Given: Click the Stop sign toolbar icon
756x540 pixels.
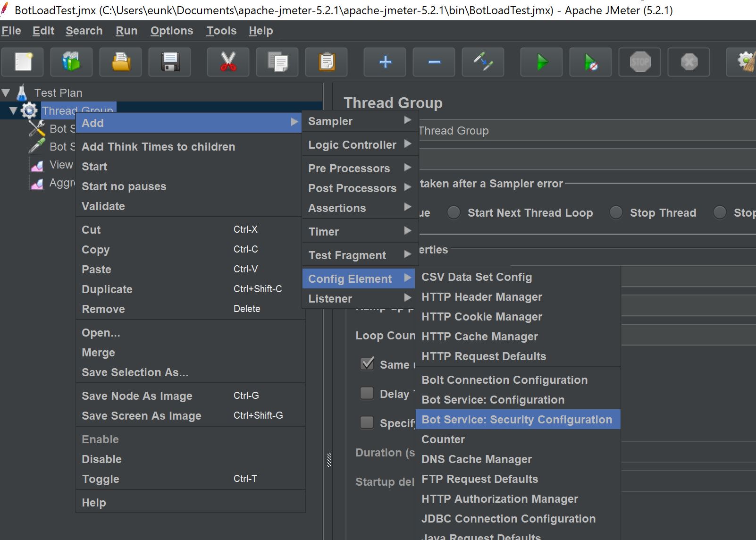Looking at the screenshot, I should (640, 62).
